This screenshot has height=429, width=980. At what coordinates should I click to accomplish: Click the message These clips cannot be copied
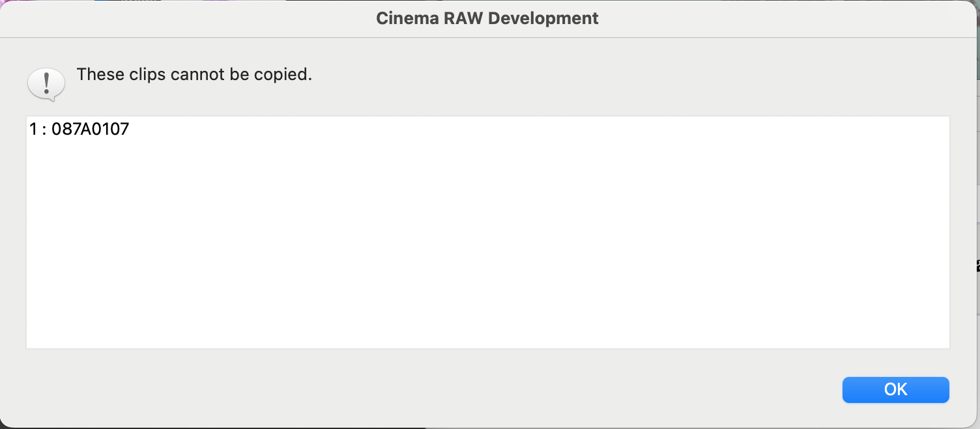(x=195, y=74)
